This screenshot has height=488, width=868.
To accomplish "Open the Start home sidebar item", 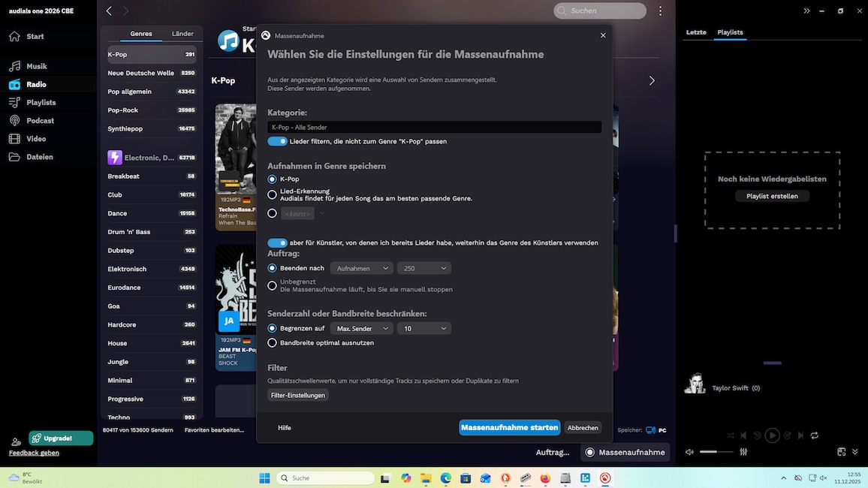I will (x=26, y=37).
